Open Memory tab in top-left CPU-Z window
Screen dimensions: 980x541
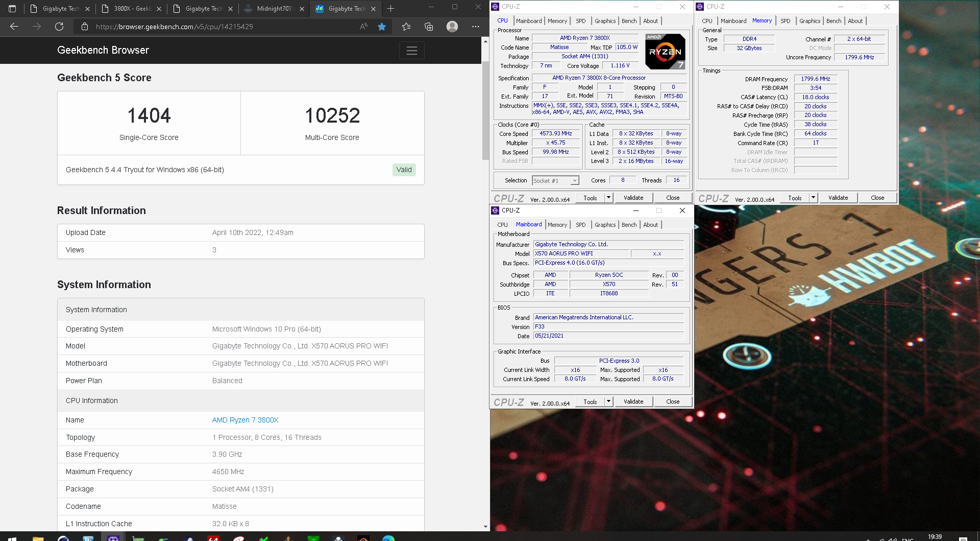pyautogui.click(x=557, y=21)
